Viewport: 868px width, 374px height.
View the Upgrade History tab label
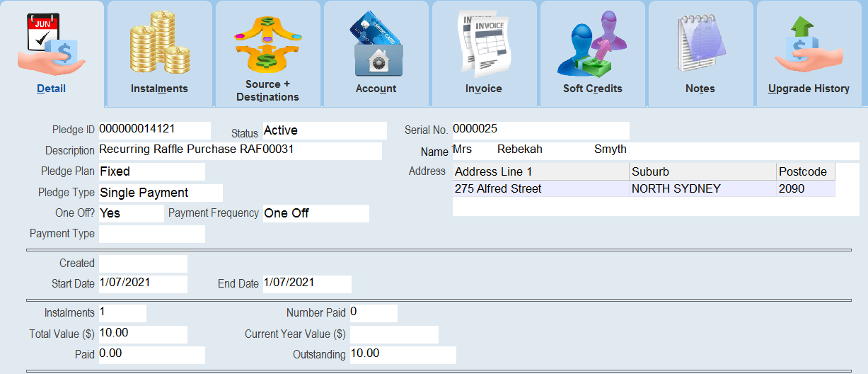809,89
